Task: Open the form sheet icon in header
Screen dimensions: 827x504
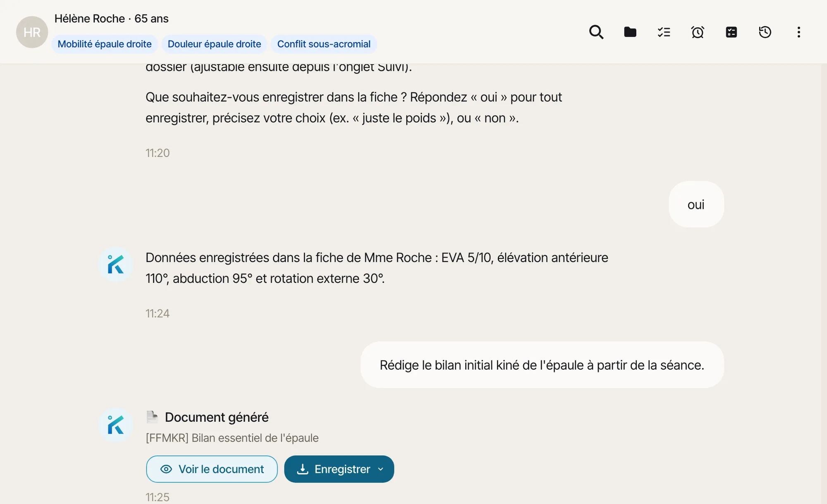Action: [731, 32]
